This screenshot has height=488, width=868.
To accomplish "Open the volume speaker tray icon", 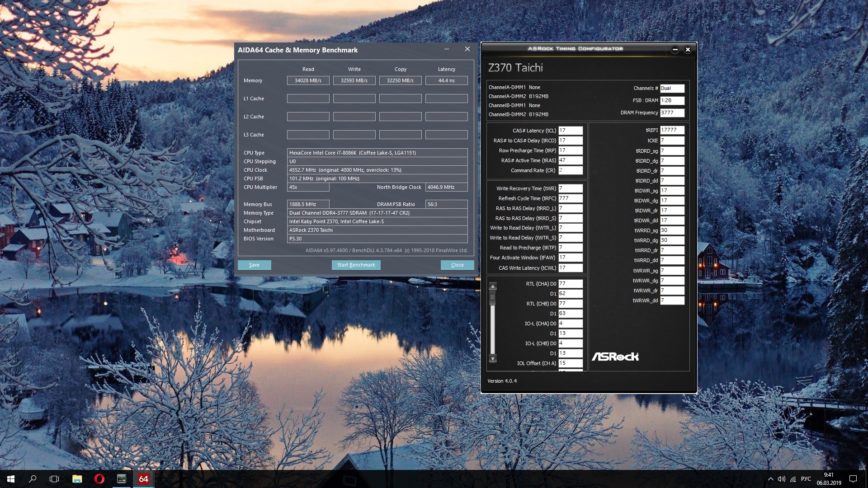I will (x=781, y=479).
